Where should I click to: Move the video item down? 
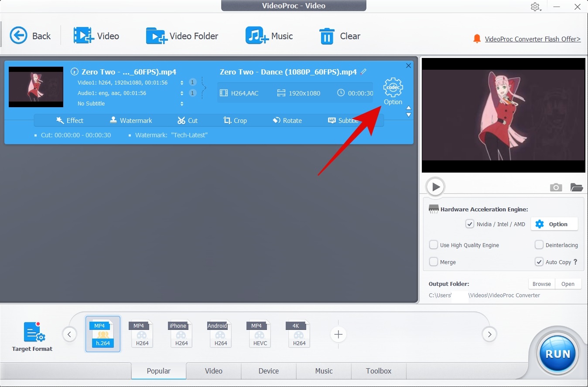pyautogui.click(x=409, y=115)
